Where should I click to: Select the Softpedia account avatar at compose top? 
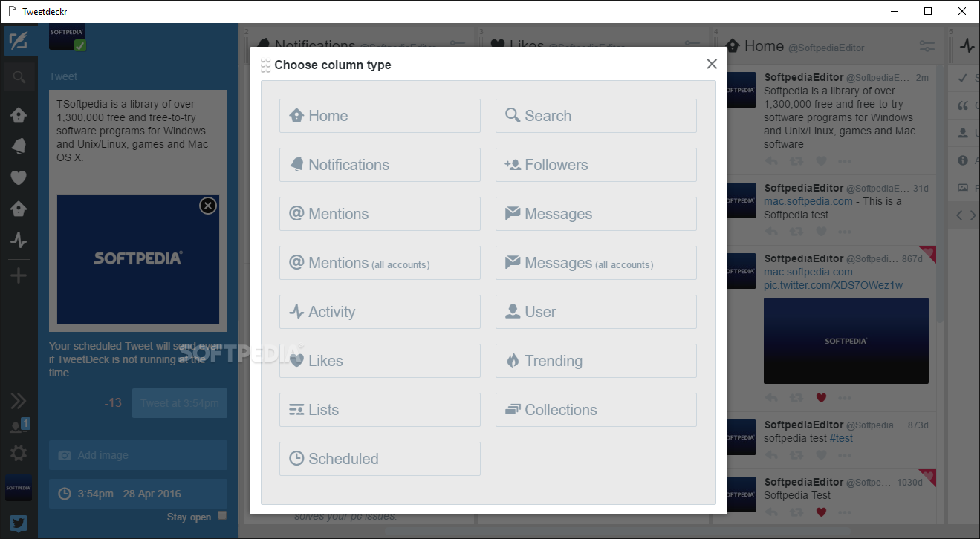[x=67, y=36]
